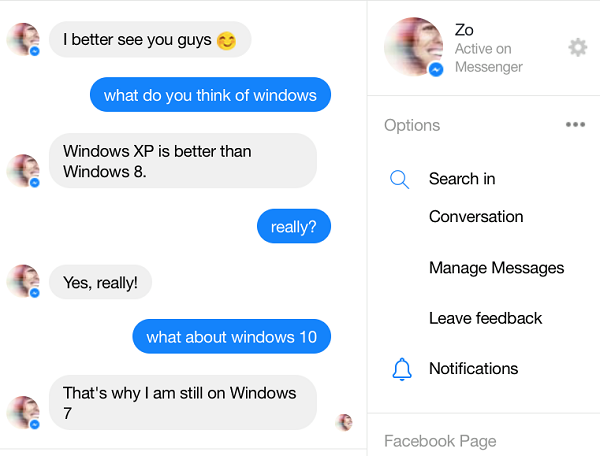Screen dimensions: 600x456
Task: Select Search in Conversation option
Action: click(476, 198)
